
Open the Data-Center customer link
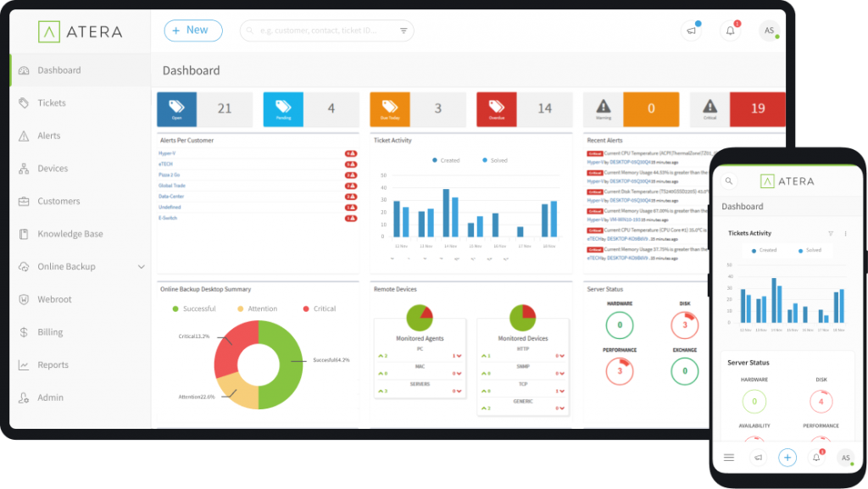coord(171,197)
